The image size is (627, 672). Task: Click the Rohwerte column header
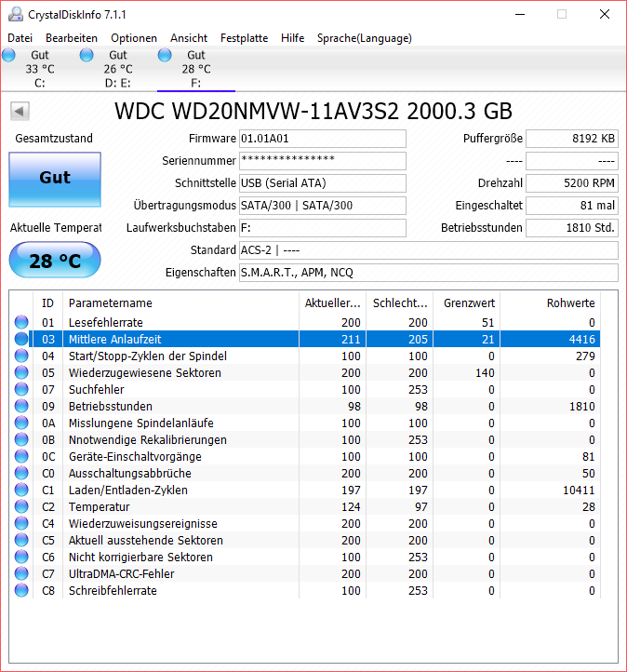point(551,303)
